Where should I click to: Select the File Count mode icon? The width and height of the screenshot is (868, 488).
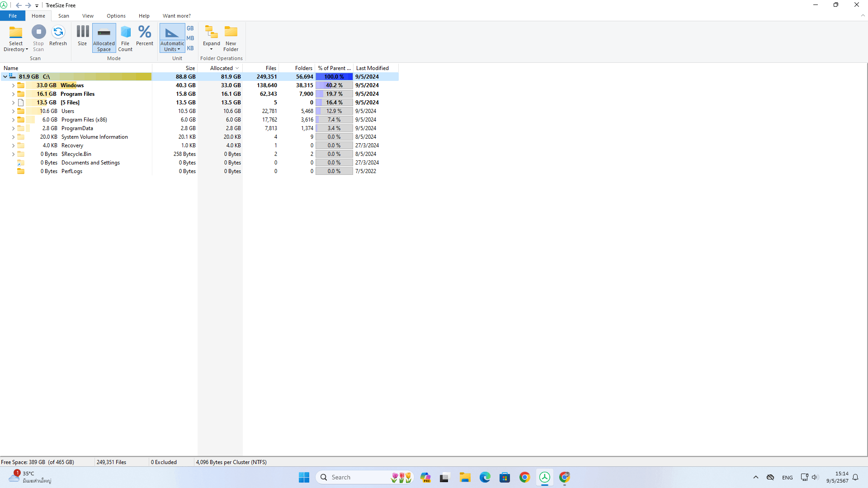coord(125,33)
